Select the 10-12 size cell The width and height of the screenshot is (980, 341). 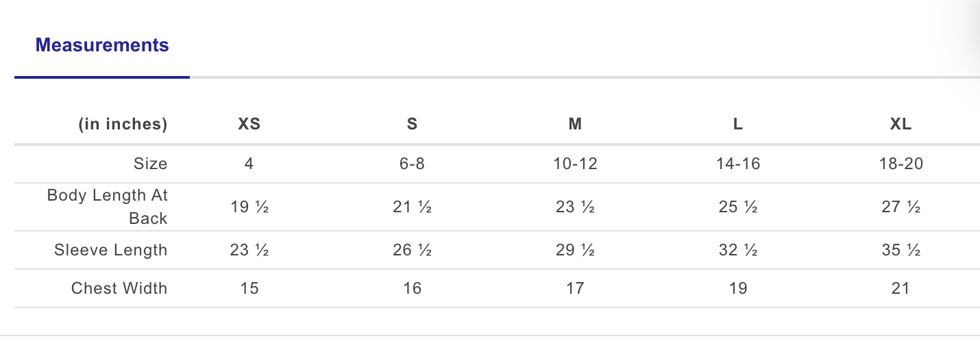click(575, 164)
